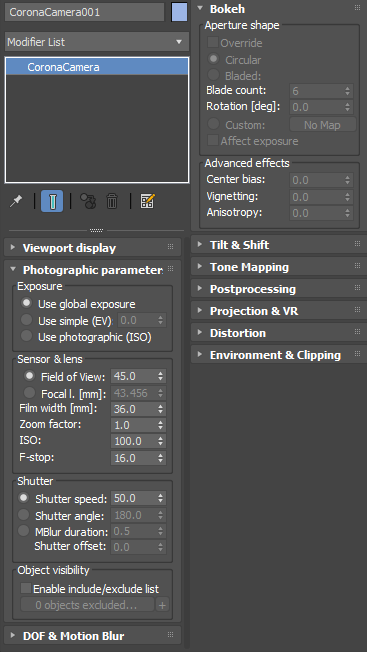Click Remove modifier trash icon
Screen dimensions: 367x652
pyautogui.click(x=112, y=201)
